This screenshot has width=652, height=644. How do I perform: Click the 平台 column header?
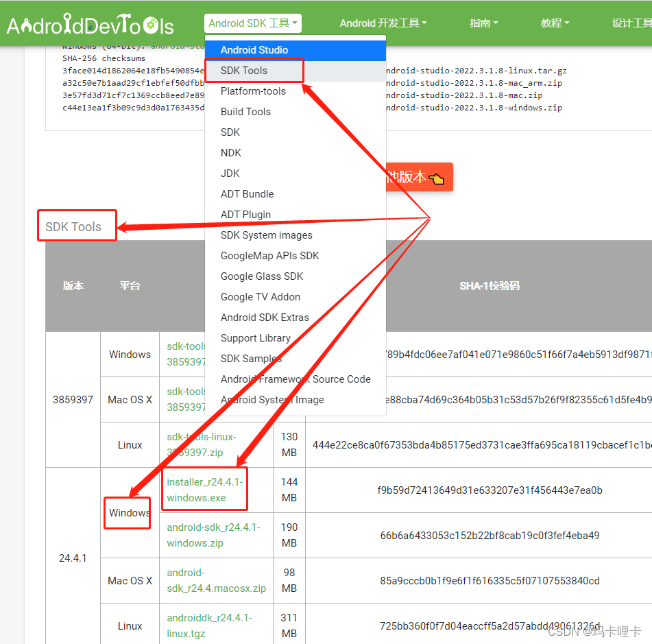[x=130, y=286]
